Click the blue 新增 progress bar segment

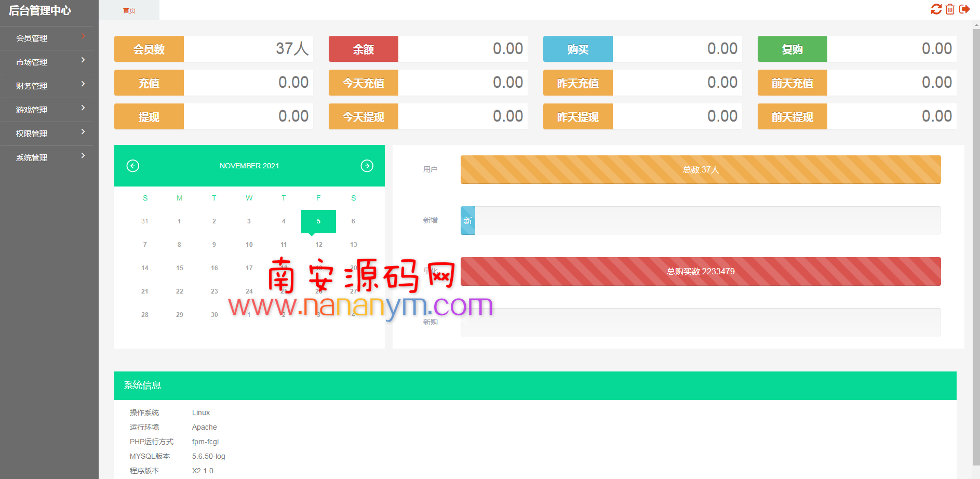[x=468, y=220]
